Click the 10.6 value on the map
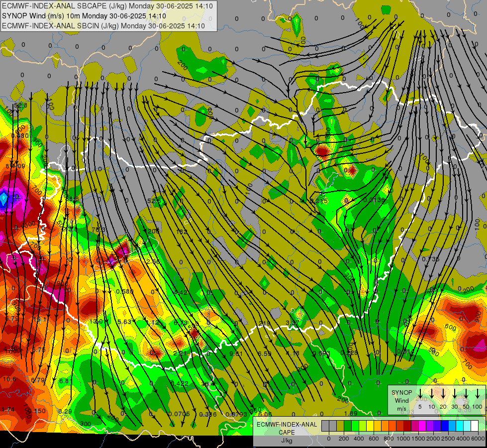The width and height of the screenshot is (487, 448). click(9, 379)
